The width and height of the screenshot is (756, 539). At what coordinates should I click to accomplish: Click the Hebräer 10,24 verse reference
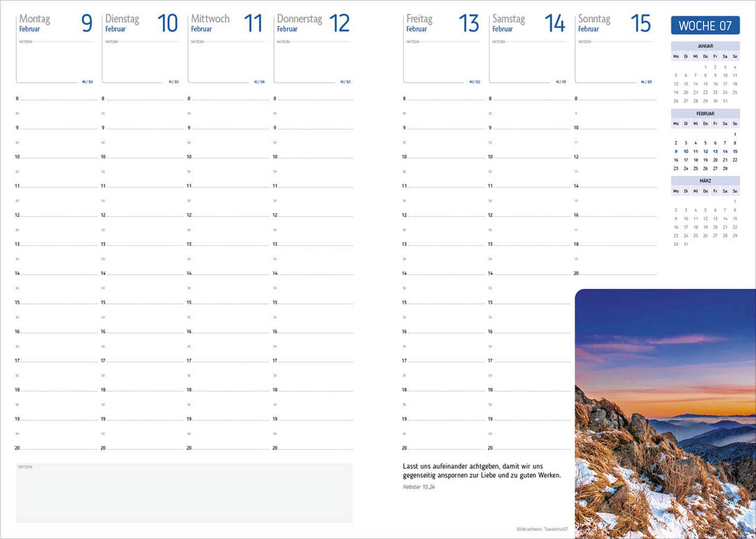tap(419, 487)
